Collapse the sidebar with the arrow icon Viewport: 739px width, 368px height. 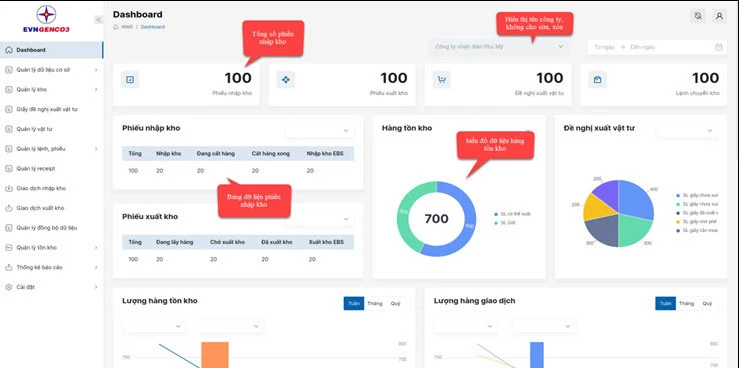(x=98, y=19)
